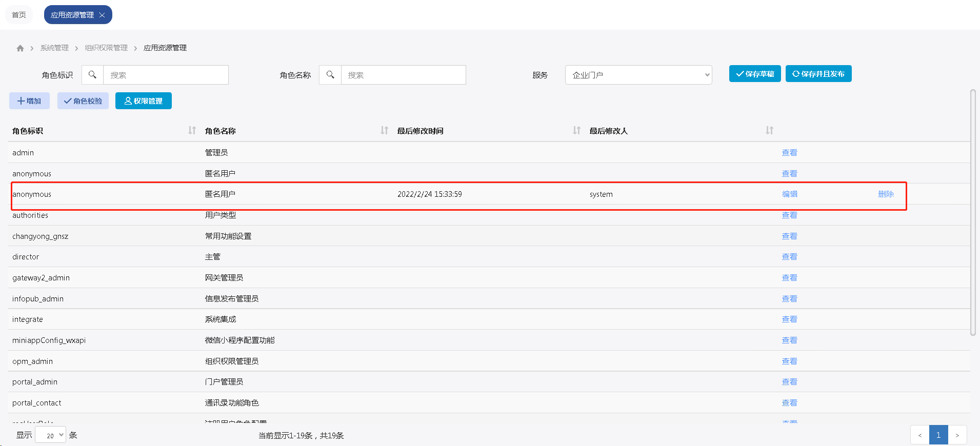The height and width of the screenshot is (446, 980).
Task: Click the vertical table scrollbar
Action: click(x=973, y=213)
